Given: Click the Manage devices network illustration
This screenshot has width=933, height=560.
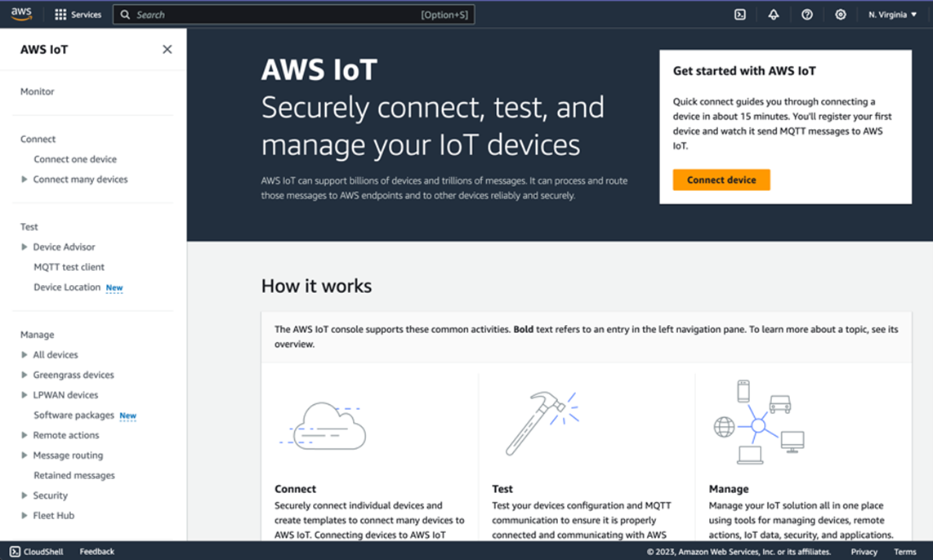Looking at the screenshot, I should pyautogui.click(x=758, y=422).
